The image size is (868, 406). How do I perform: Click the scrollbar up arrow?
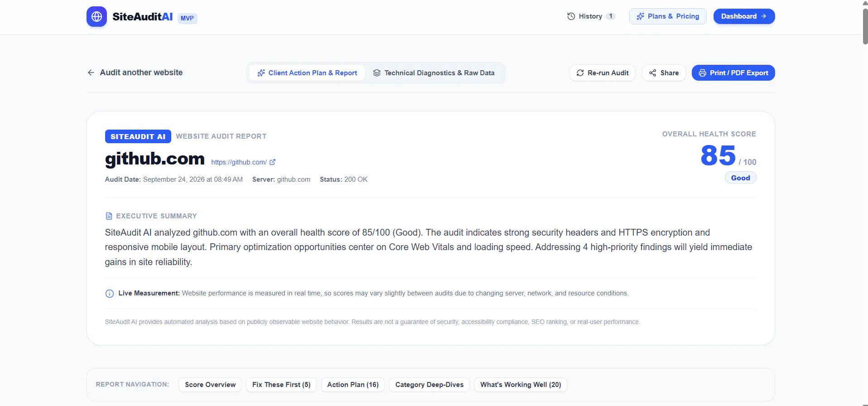pyautogui.click(x=865, y=3)
